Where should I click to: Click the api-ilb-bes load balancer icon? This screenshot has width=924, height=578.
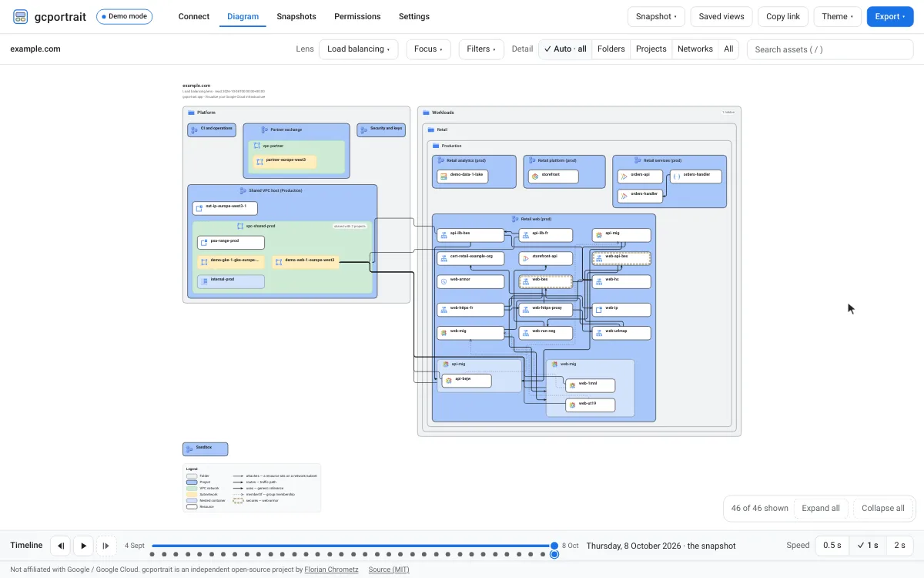(444, 234)
